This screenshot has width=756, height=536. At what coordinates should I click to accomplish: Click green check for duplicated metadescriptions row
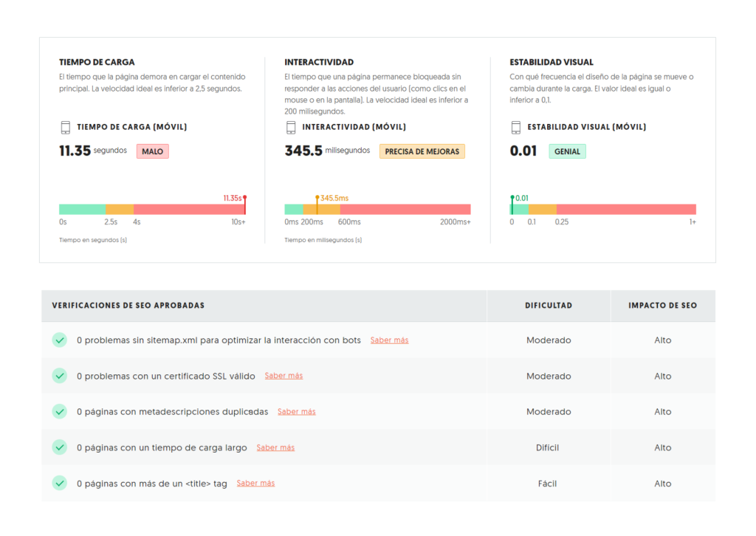(60, 411)
